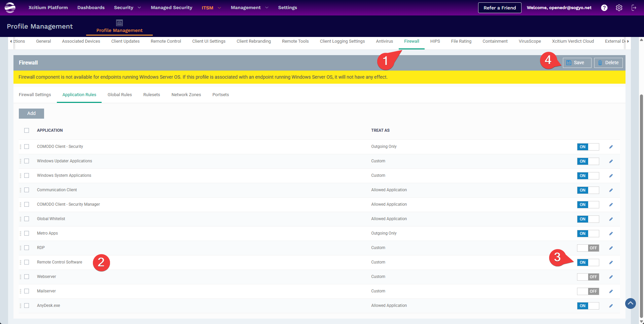Edit the Remote Control Software rule pencil
Screen dimensions: 644x324
[611, 262]
